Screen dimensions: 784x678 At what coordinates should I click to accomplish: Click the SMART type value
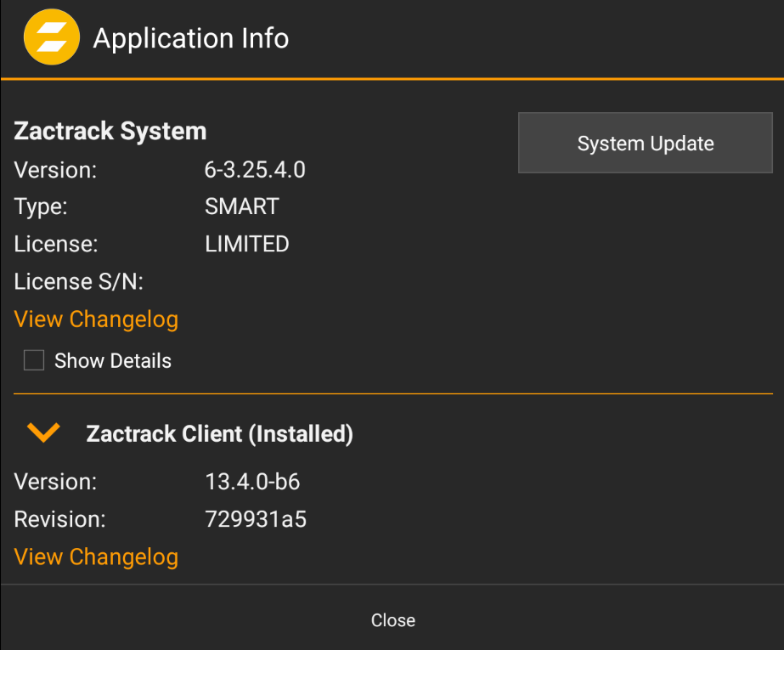click(x=242, y=206)
